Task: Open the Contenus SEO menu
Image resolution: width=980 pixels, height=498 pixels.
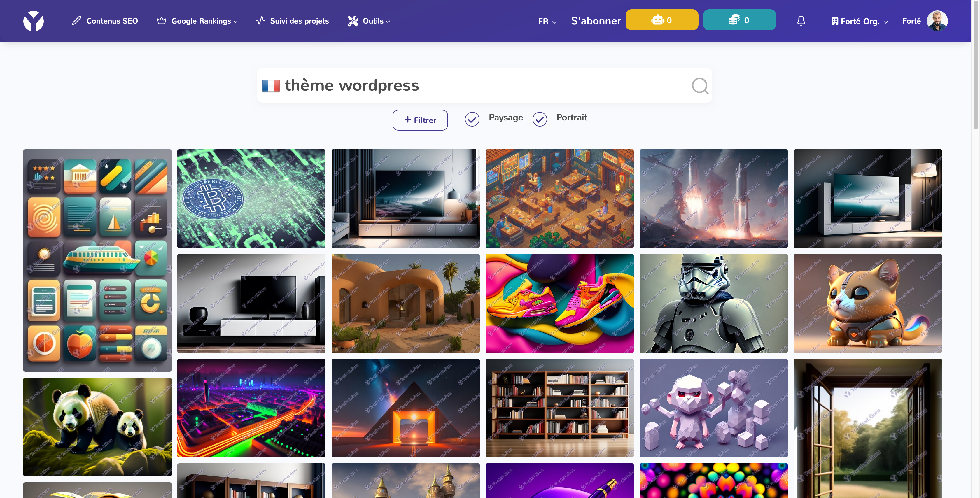Action: (x=105, y=21)
